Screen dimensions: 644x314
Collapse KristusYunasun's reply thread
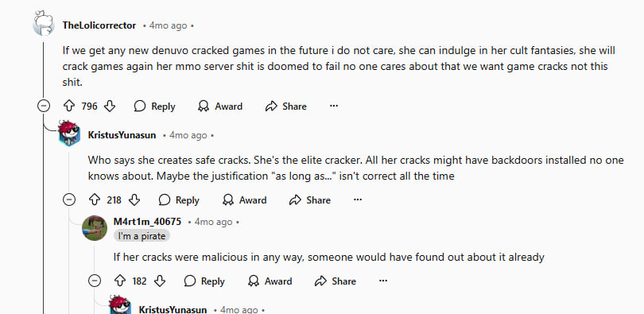[x=69, y=200]
